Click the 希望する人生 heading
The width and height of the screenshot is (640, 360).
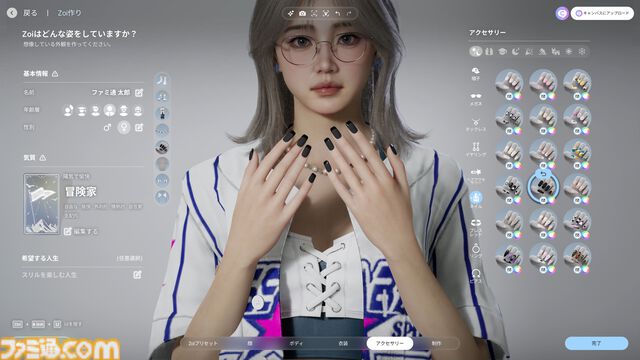tap(40, 258)
